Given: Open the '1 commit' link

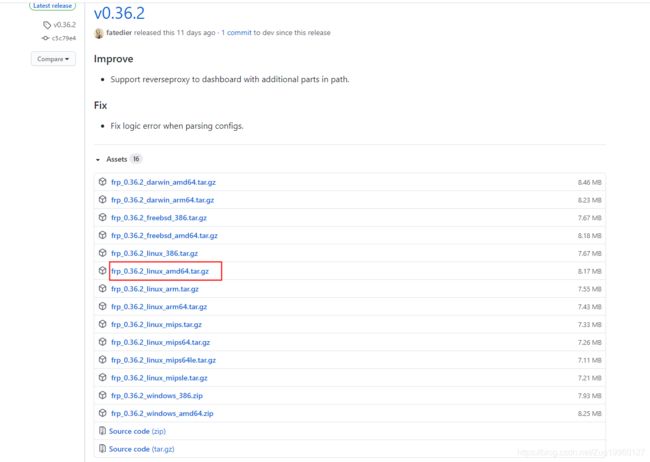Looking at the screenshot, I should coord(236,32).
